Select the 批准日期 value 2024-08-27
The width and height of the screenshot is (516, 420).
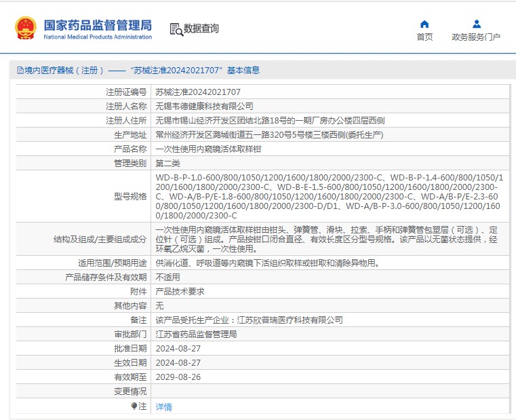coord(178,349)
